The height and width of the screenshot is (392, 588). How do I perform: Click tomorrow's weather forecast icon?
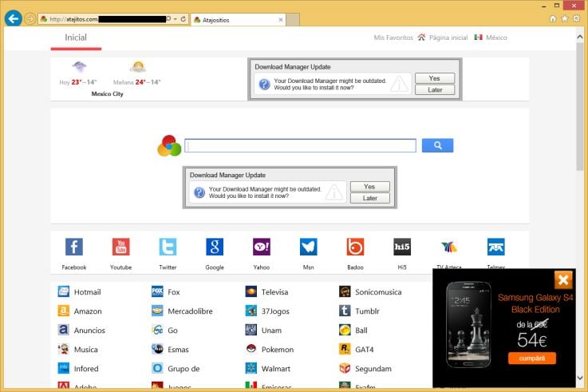click(x=137, y=67)
